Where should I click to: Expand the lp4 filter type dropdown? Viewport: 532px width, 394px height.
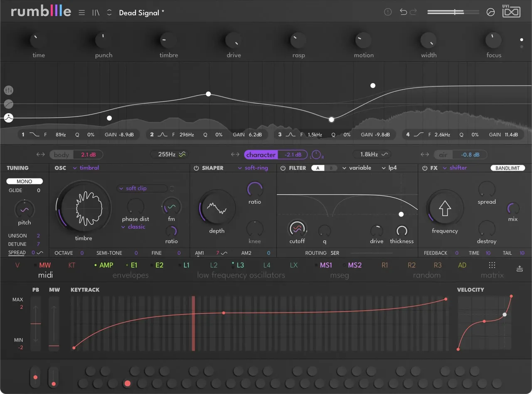pos(389,168)
